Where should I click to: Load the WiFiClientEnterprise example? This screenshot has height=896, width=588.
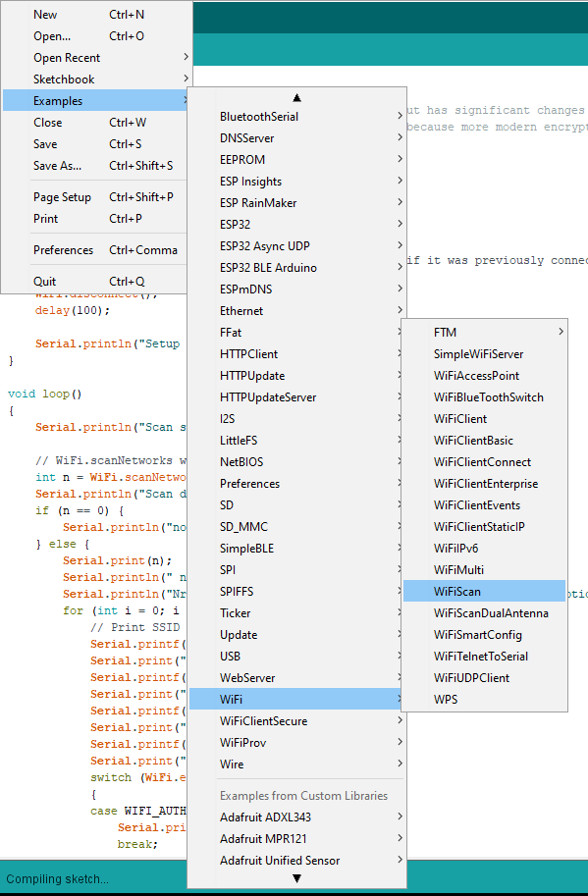coord(485,484)
